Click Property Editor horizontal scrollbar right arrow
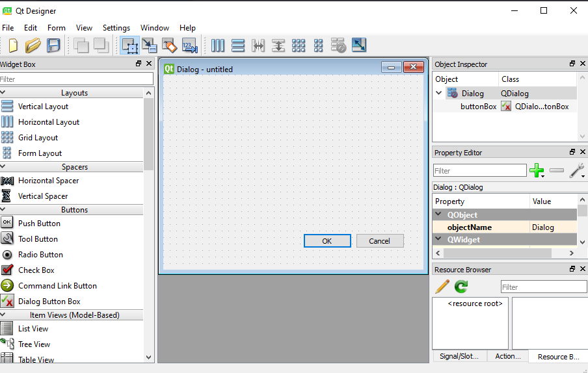 [x=572, y=253]
